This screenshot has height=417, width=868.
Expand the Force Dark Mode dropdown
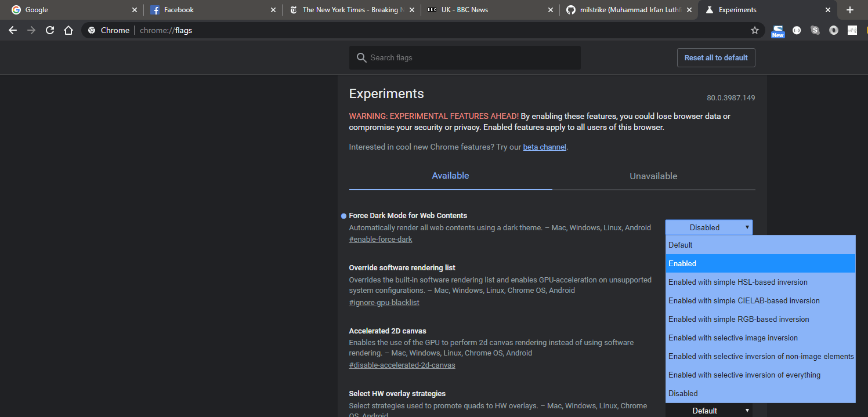coord(708,227)
